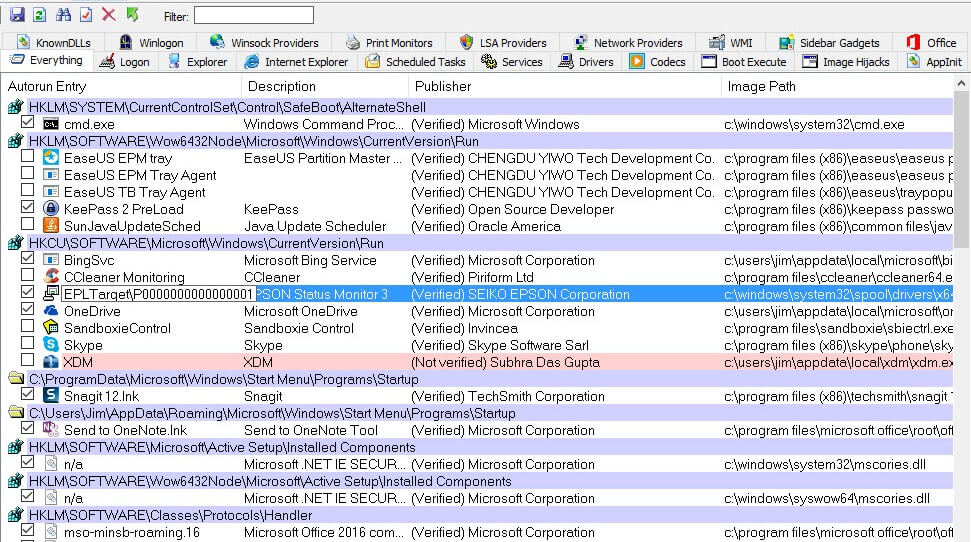Uncheck the cmd.exe entry checkbox
Viewport: 971px width, 542px height.
click(x=27, y=123)
